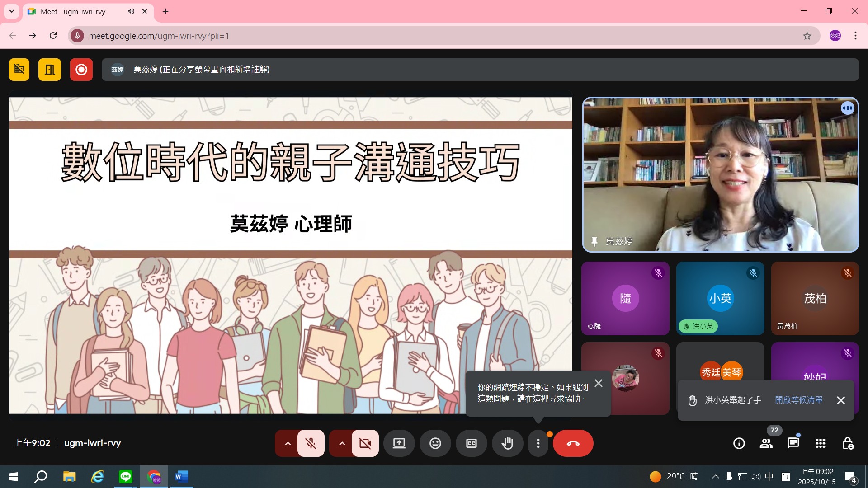868x488 pixels.
Task: Click the red leave call button
Action: 573,443
